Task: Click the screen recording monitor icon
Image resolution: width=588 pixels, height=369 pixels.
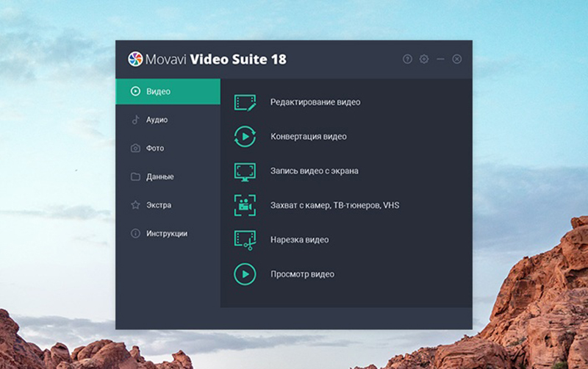Action: coord(245,171)
